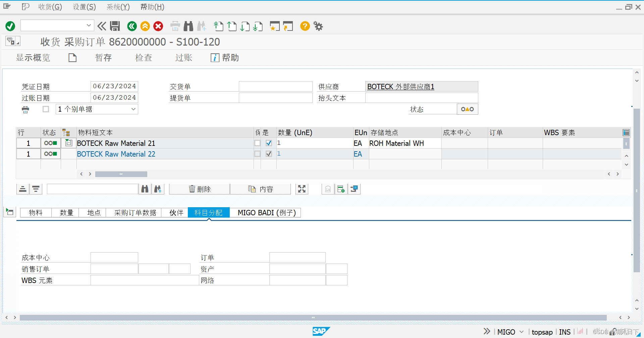Click the binoculars Find icon in toolbar
The width and height of the screenshot is (644, 338).
pos(189,26)
